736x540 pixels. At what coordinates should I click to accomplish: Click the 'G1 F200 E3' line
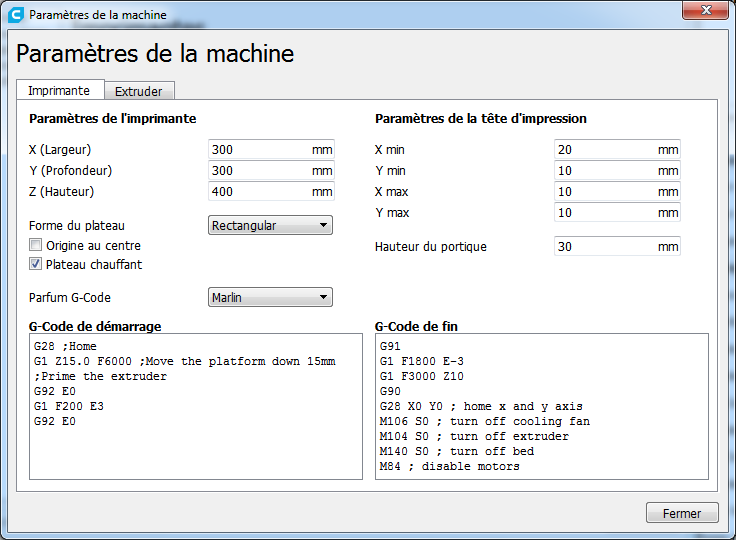pyautogui.click(x=69, y=406)
